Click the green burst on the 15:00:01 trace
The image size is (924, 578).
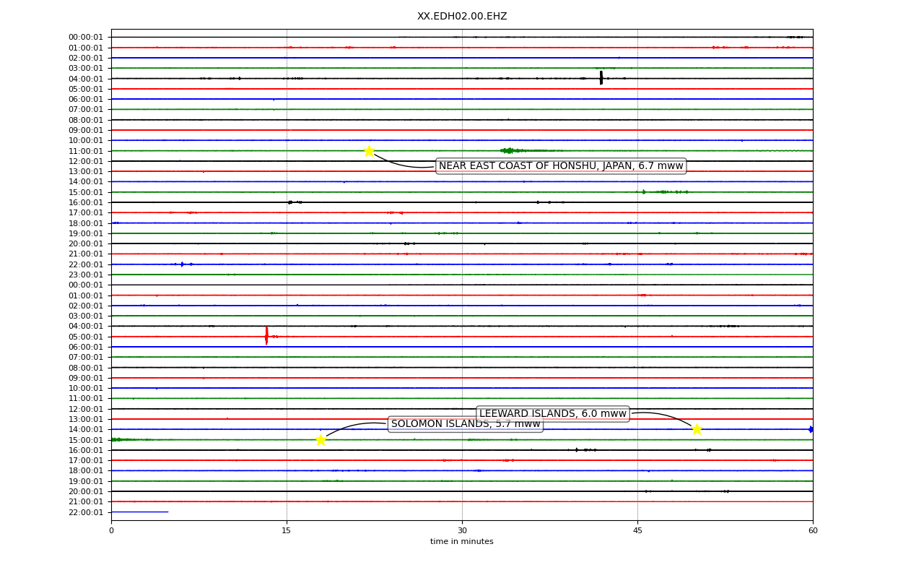pos(663,192)
